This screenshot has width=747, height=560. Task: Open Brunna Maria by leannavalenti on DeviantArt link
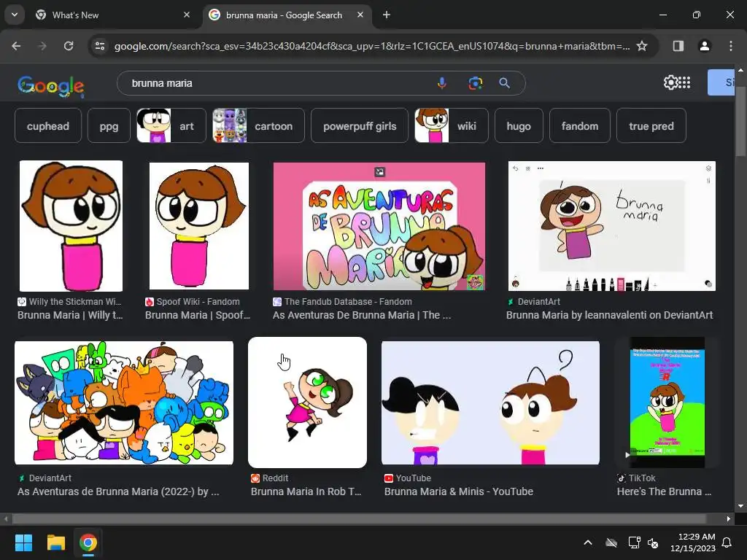click(x=609, y=315)
